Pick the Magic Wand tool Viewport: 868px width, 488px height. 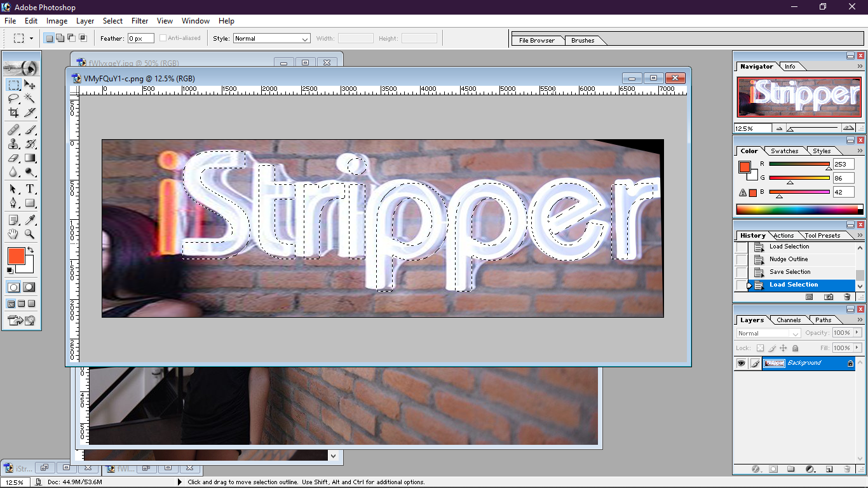30,99
